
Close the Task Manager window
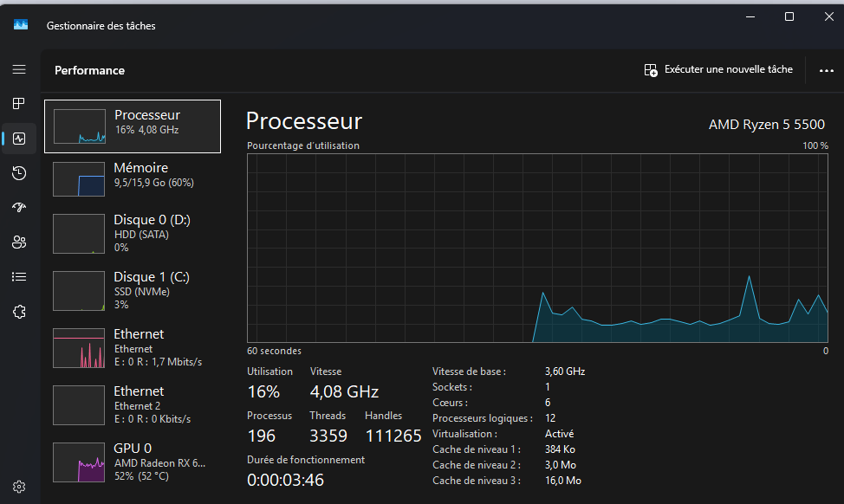(829, 16)
